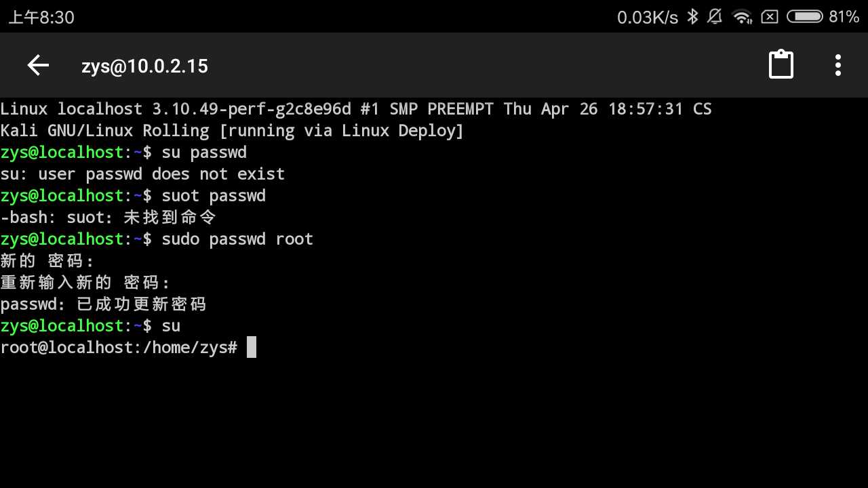The height and width of the screenshot is (488, 868).
Task: Tap the clock showing 上午8:30
Action: click(x=41, y=17)
